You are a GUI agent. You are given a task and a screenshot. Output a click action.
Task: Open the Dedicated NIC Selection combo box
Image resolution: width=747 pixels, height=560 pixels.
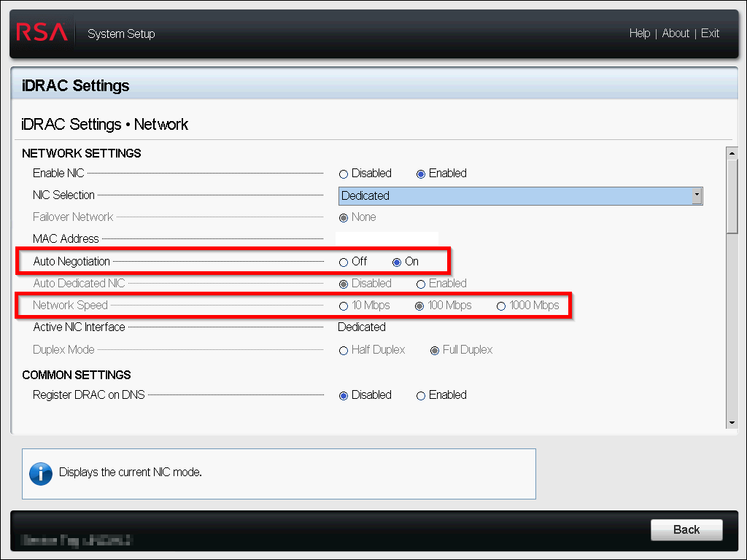coord(520,195)
